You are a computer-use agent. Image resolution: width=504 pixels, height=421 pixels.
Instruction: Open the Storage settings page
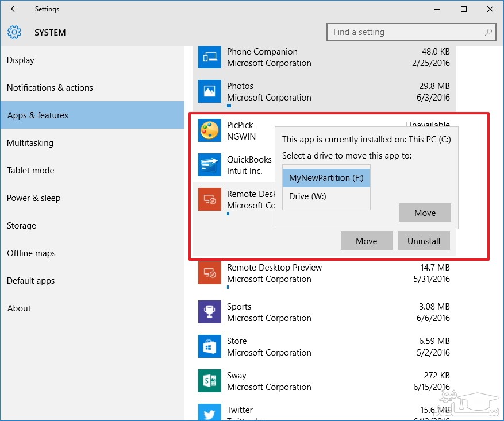pyautogui.click(x=21, y=226)
